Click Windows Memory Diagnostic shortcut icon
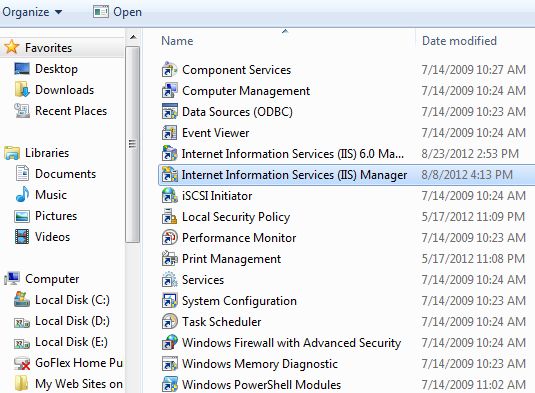 pos(170,364)
